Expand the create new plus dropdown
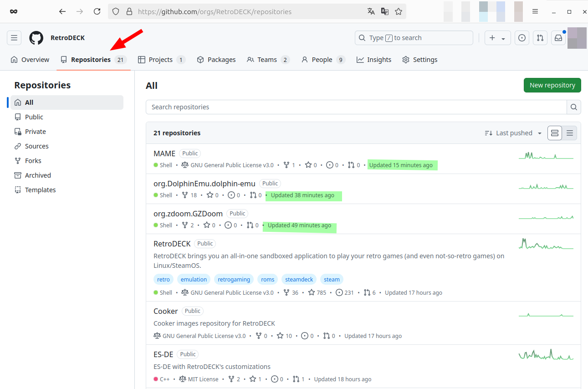This screenshot has width=588, height=389. (497, 38)
